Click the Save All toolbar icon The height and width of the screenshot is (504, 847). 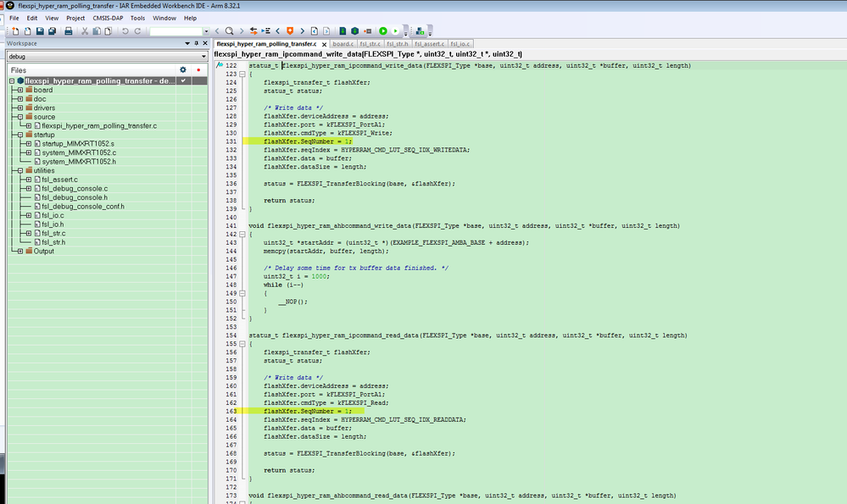[x=52, y=31]
